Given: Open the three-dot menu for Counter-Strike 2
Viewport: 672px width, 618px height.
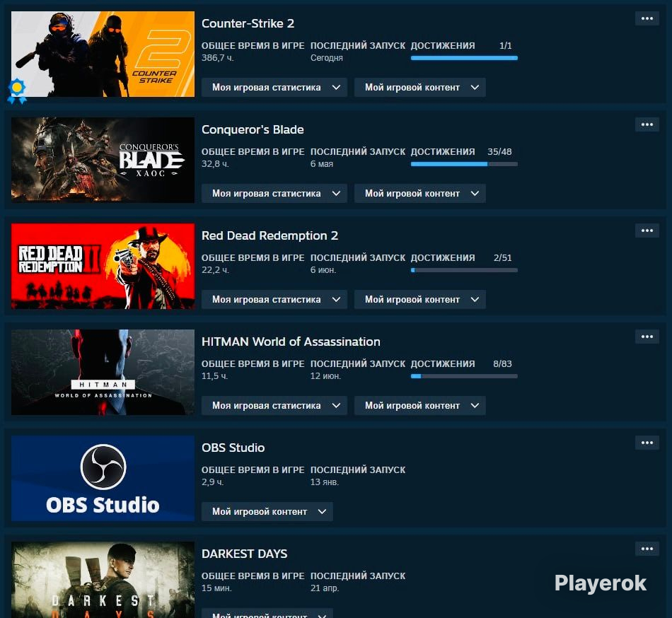Looking at the screenshot, I should click(647, 18).
